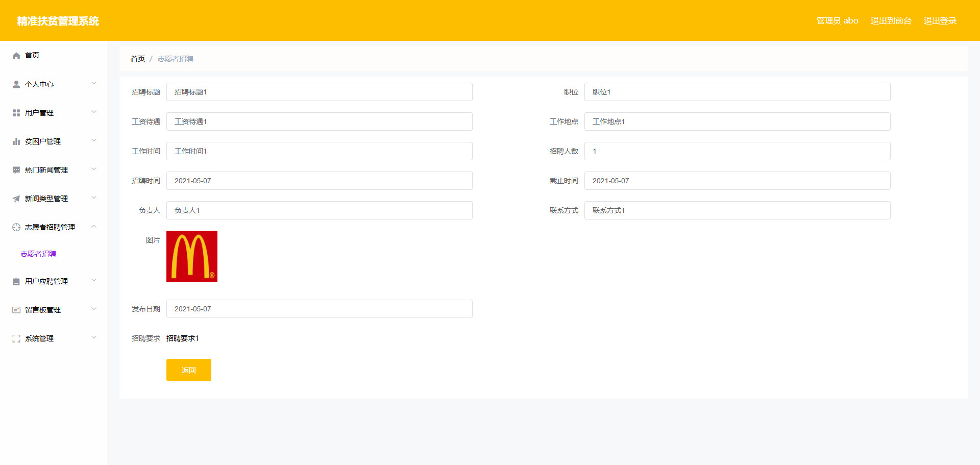Expand the 用户应聘管理 chevron
This screenshot has width=980, height=465.
tap(94, 280)
